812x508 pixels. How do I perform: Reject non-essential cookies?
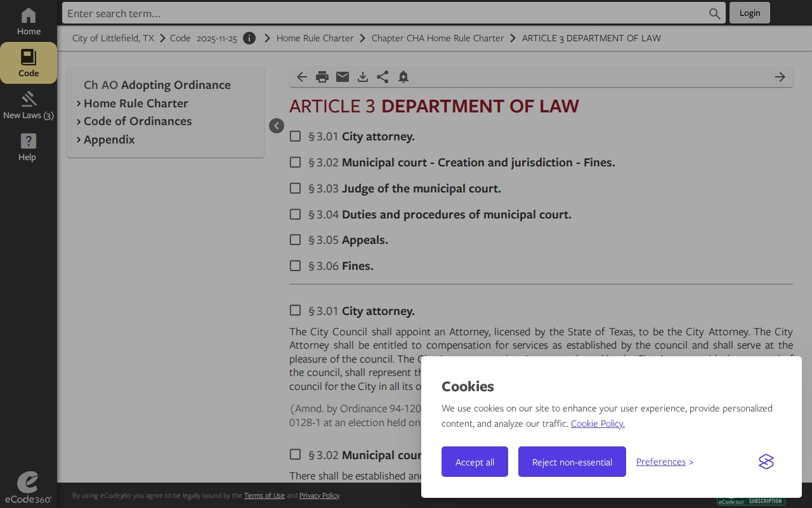[572, 462]
